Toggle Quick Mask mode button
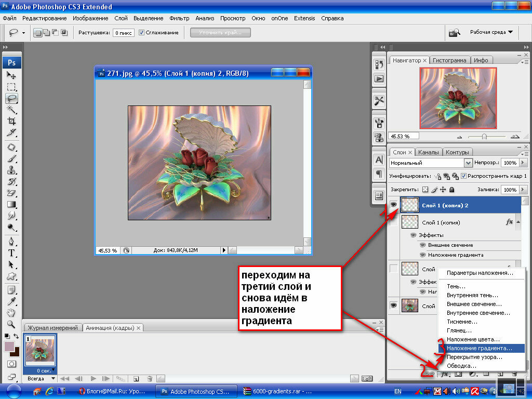The height and width of the screenshot is (399, 532). [11, 364]
